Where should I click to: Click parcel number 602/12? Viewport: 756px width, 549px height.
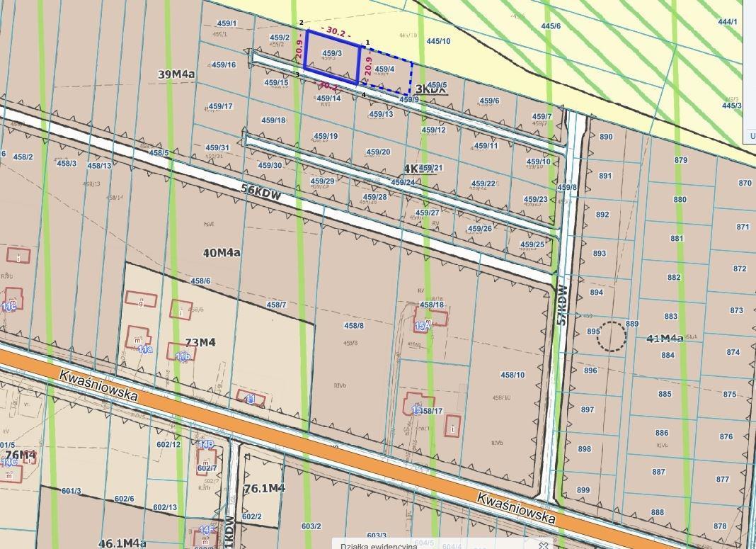168,444
